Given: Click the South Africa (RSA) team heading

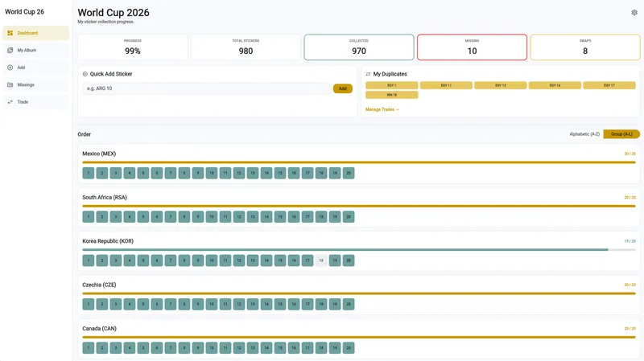Looking at the screenshot, I should click(x=105, y=197).
